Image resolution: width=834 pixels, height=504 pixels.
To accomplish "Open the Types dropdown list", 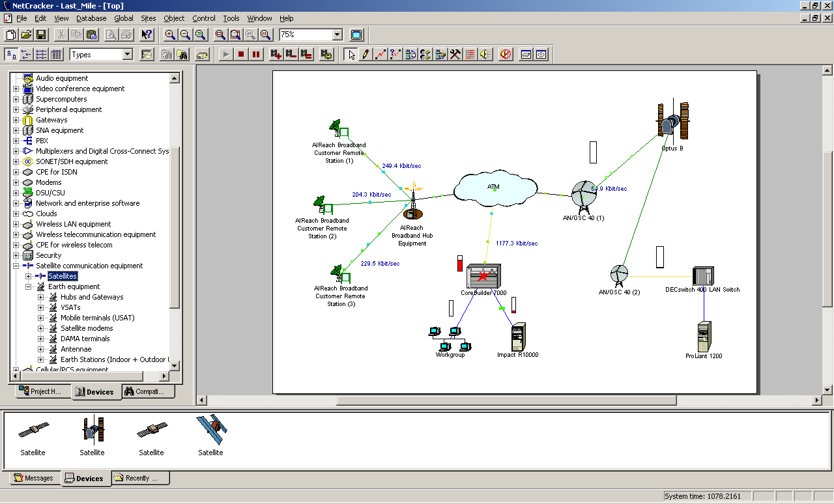I will 127,55.
